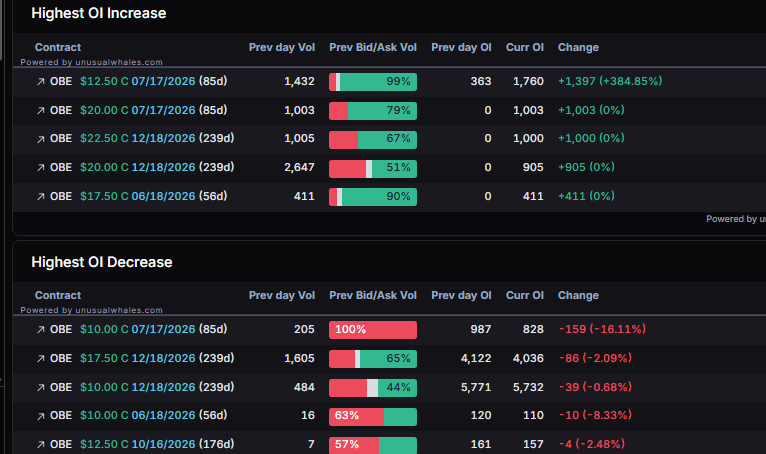Select change value +1,397 (+384.85%)
This screenshot has height=454, width=766.
[x=610, y=81]
